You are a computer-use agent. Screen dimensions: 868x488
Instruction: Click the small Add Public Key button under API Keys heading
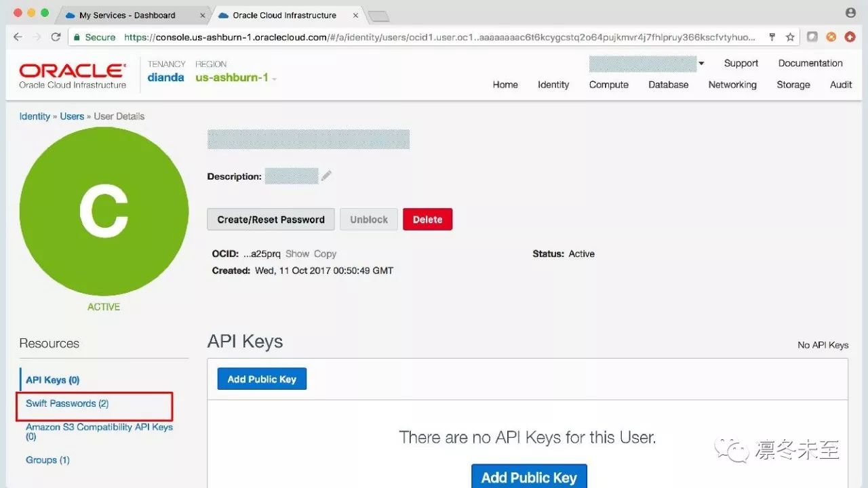262,379
